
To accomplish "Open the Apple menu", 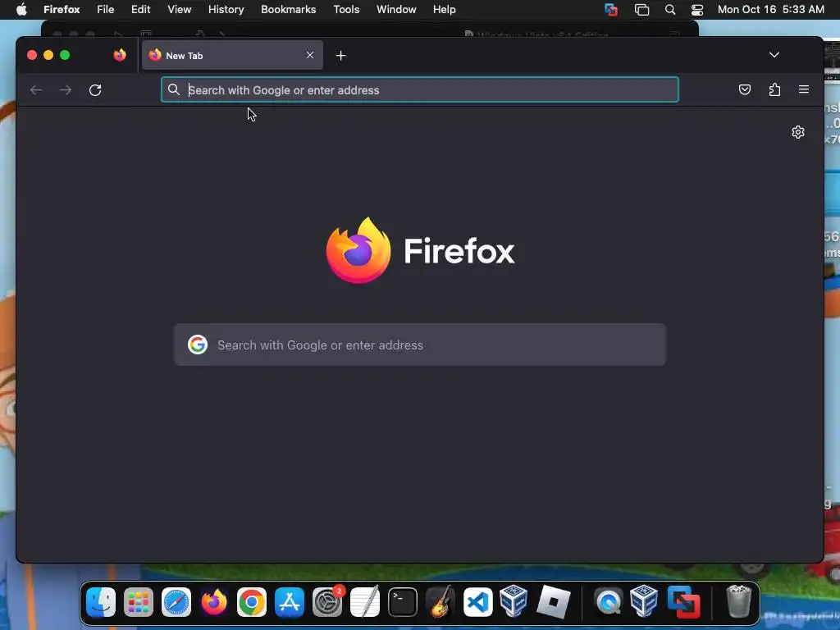I will (21, 10).
